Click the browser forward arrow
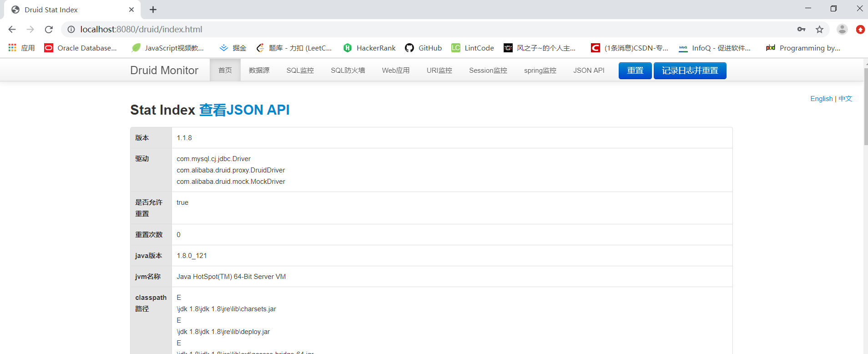Screen dimensions: 868x354 (x=30, y=29)
